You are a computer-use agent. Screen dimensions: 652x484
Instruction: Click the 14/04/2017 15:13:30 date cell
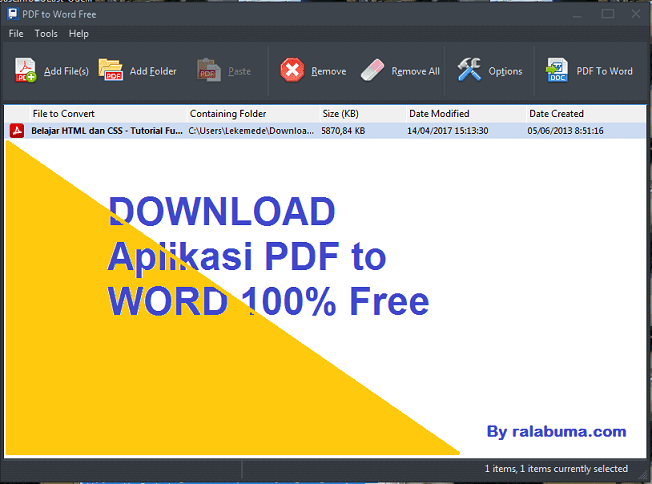[x=447, y=131]
